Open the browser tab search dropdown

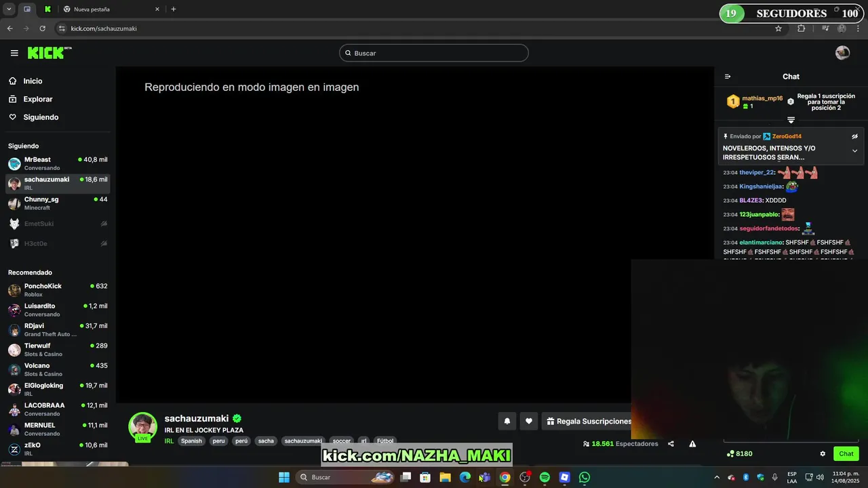(x=9, y=9)
